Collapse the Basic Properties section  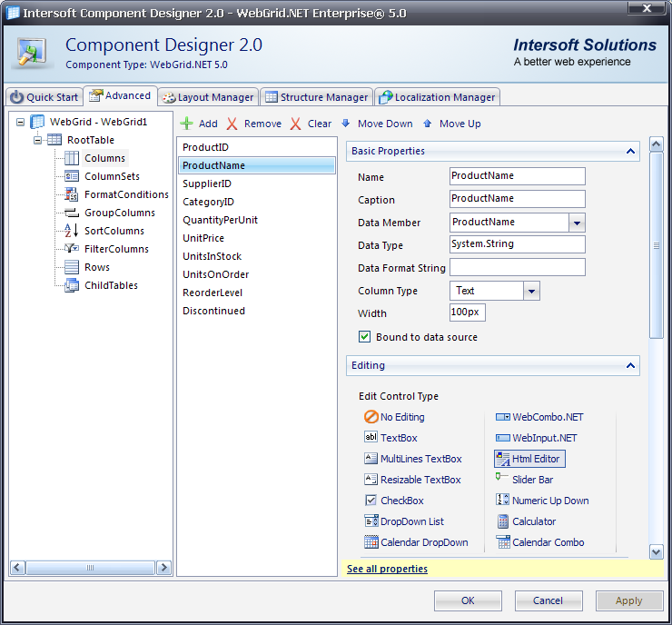[630, 151]
